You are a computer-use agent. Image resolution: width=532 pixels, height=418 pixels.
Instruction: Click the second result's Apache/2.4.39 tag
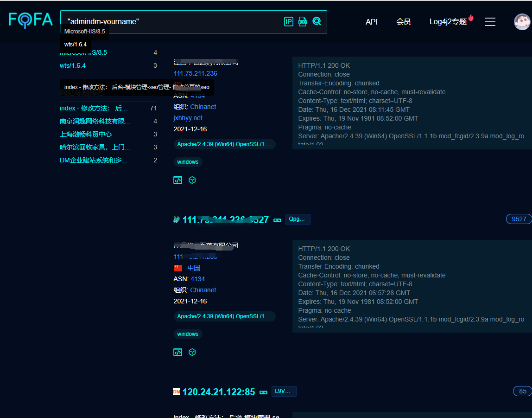[x=224, y=316]
